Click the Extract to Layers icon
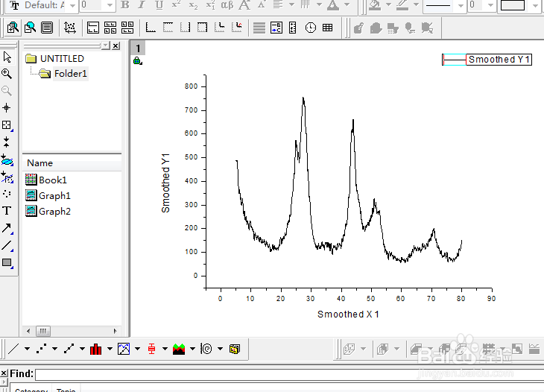 pyautogui.click(x=93, y=28)
